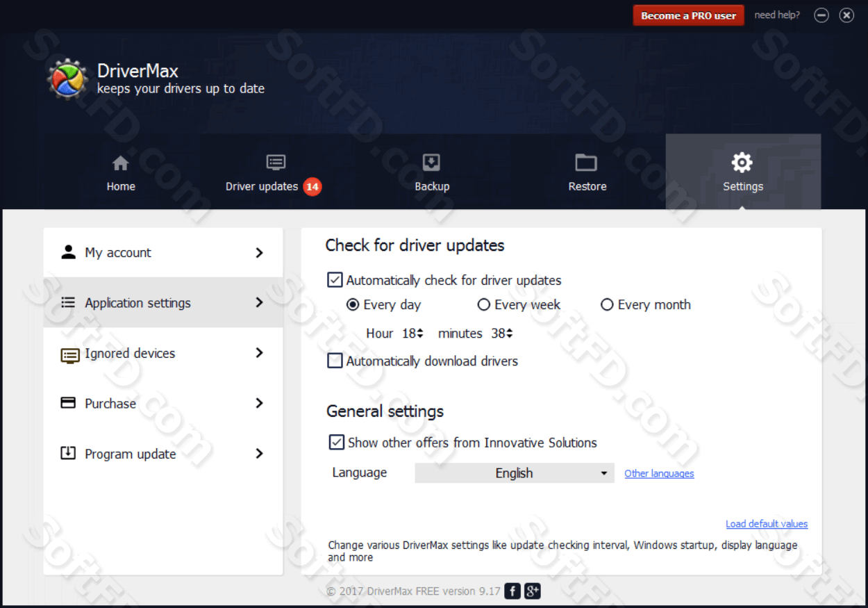The height and width of the screenshot is (608, 868).
Task: Click Become a PRO user button
Action: click(688, 15)
